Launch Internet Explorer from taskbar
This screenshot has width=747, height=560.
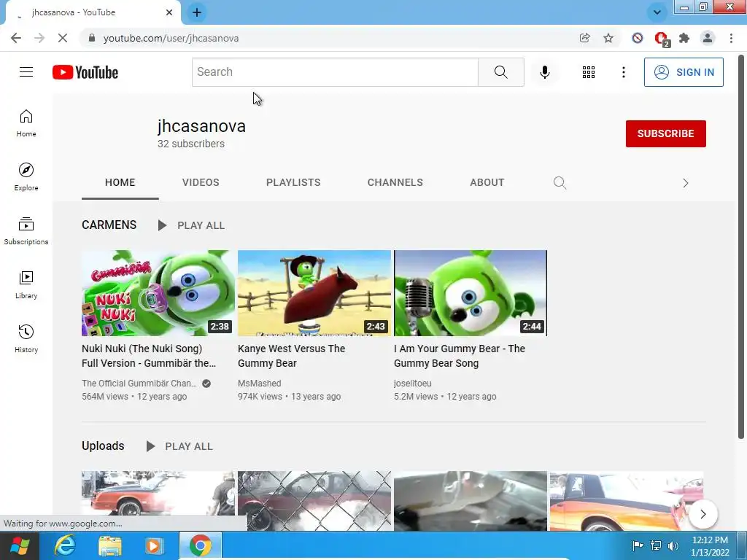pyautogui.click(x=64, y=545)
